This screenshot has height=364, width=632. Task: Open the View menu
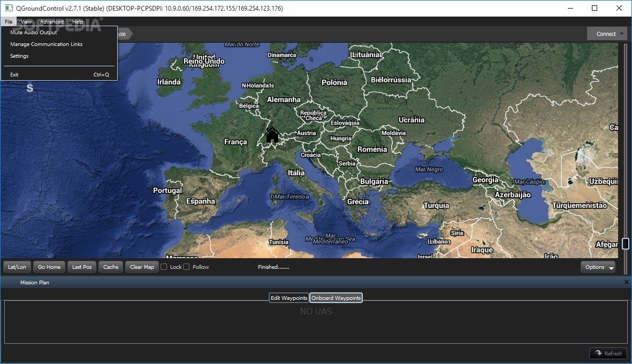tap(26, 22)
